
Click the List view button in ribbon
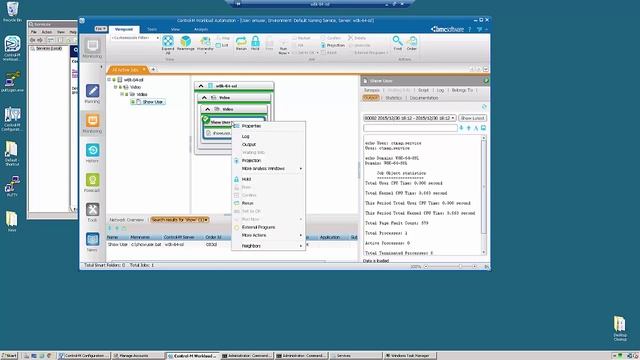[x=222, y=45]
